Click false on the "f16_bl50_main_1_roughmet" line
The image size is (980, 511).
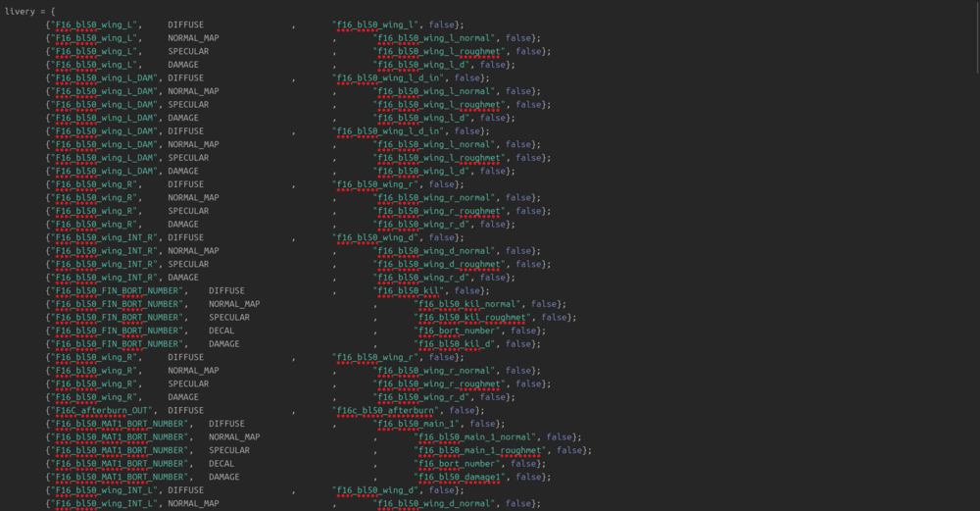click(x=570, y=450)
